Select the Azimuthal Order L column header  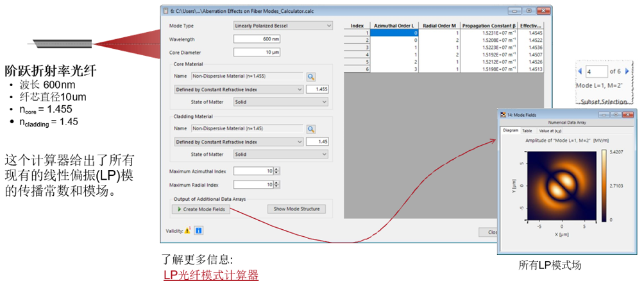click(x=395, y=26)
